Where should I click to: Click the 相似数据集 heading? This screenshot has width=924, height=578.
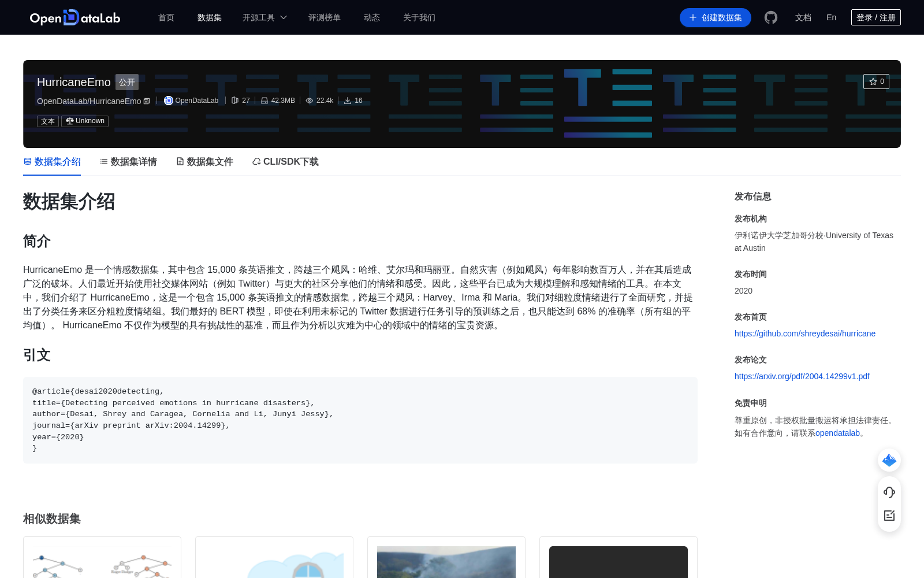coord(52,519)
